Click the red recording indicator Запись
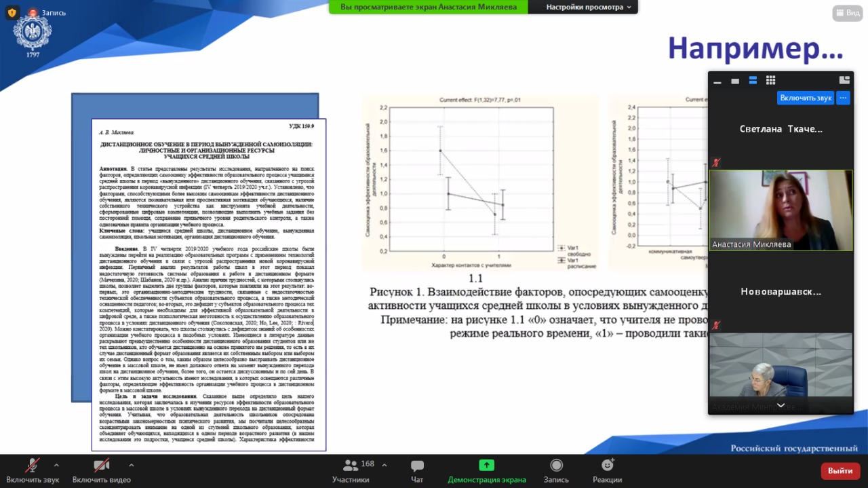Viewport: 868px width, 488px height. [x=47, y=12]
